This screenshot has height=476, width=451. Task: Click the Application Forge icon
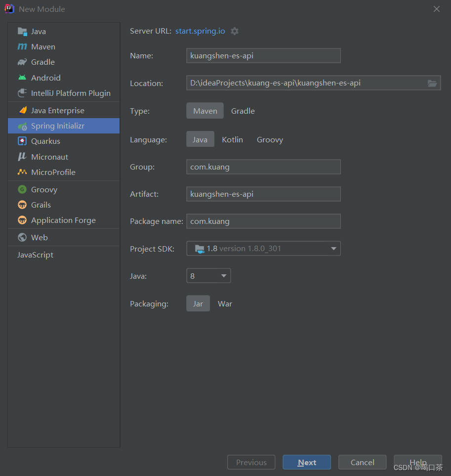pyautogui.click(x=22, y=220)
